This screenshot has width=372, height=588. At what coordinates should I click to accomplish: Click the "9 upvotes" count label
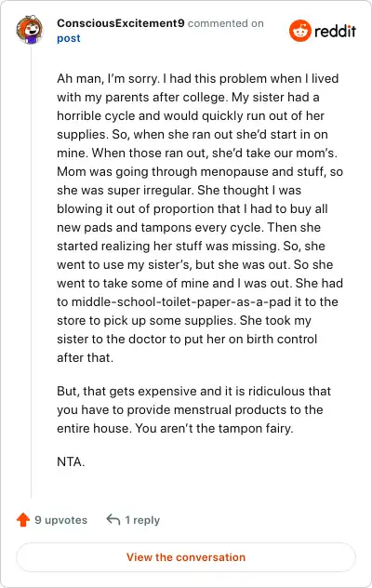[60, 520]
